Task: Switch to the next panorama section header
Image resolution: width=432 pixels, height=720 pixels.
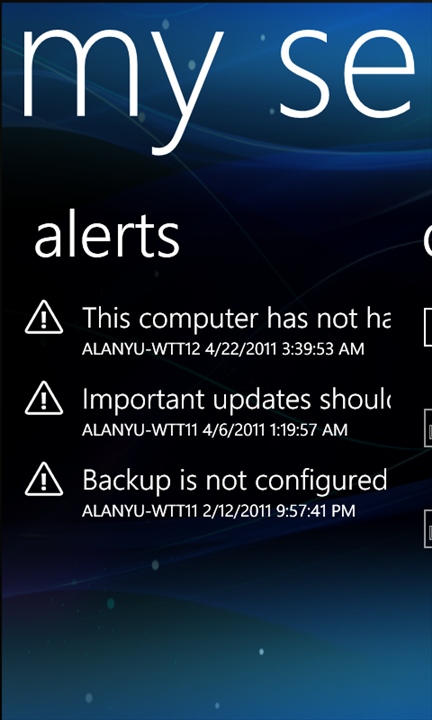Action: (x=427, y=240)
